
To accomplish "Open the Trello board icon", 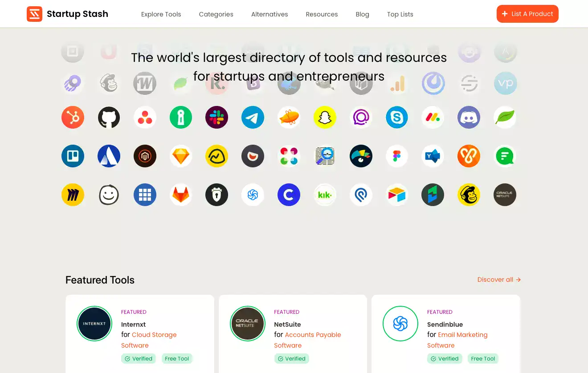I will 73,156.
